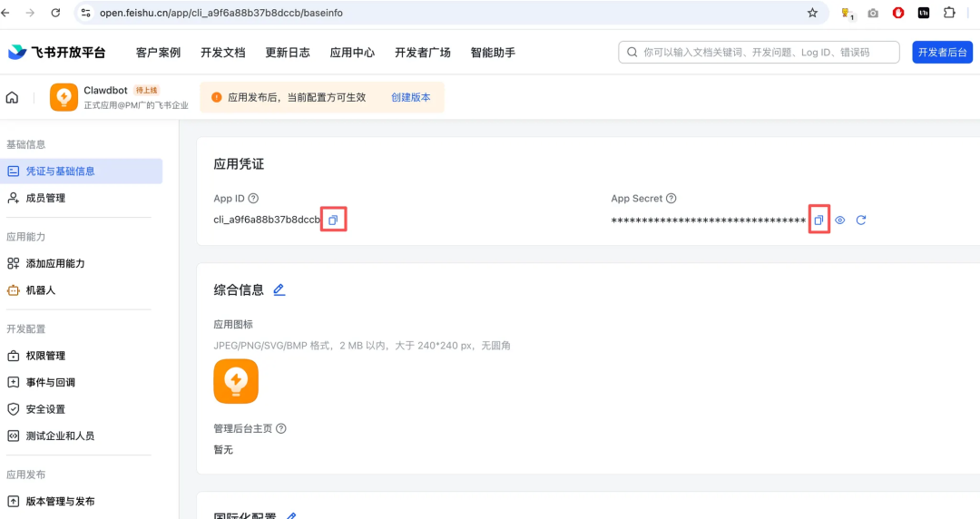The height and width of the screenshot is (519, 980).
Task: Focus the documentation search field
Action: tap(762, 53)
